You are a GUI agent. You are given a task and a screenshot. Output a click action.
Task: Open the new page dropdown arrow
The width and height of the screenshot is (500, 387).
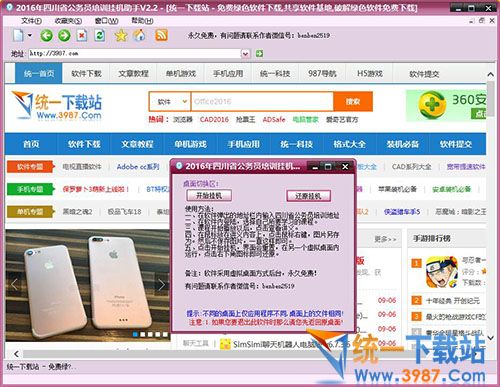30,35
